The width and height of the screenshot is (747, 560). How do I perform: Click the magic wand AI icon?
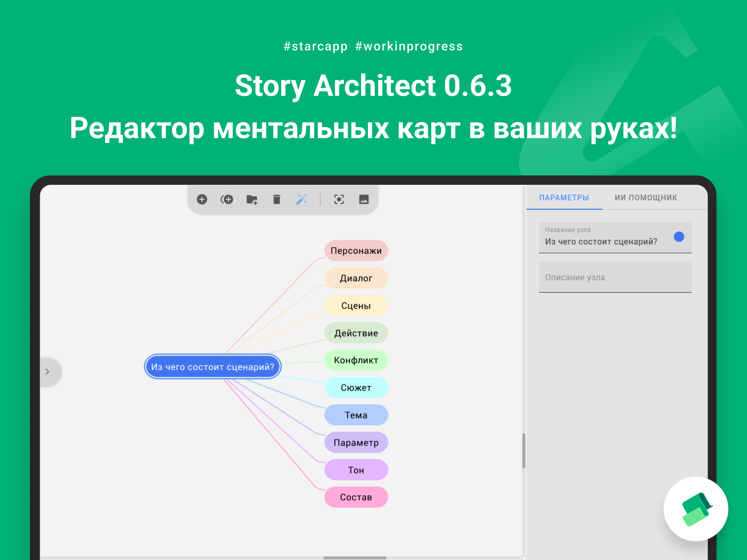coord(302,199)
